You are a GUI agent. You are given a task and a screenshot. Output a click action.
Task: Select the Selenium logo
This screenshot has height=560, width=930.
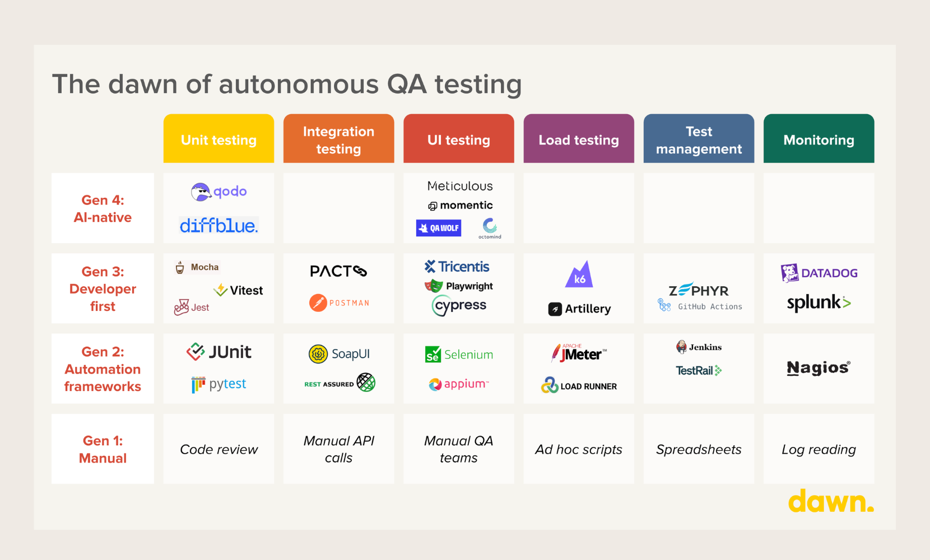[x=459, y=354]
